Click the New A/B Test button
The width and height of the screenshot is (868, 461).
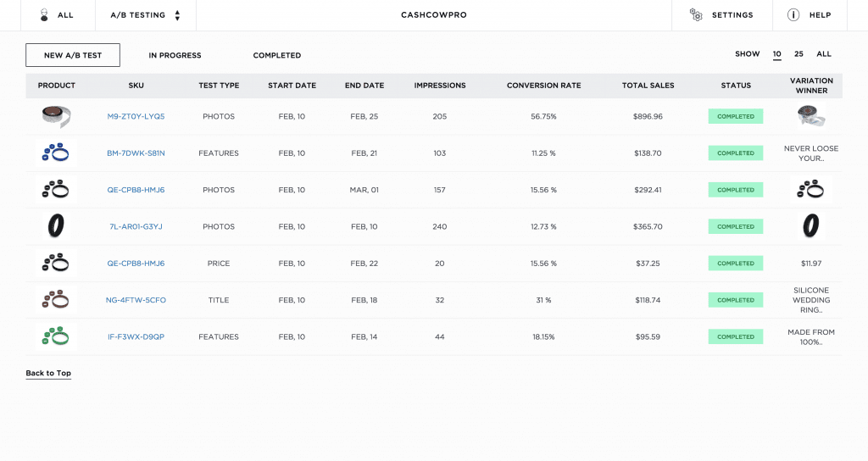pos(73,55)
